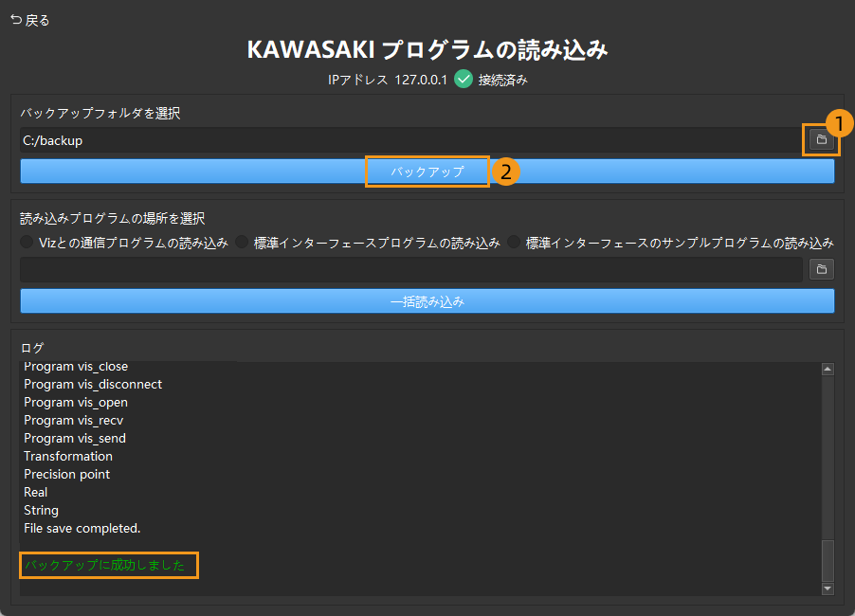Click the empty program location path field
Screen dimensions: 855x616
tap(410, 269)
